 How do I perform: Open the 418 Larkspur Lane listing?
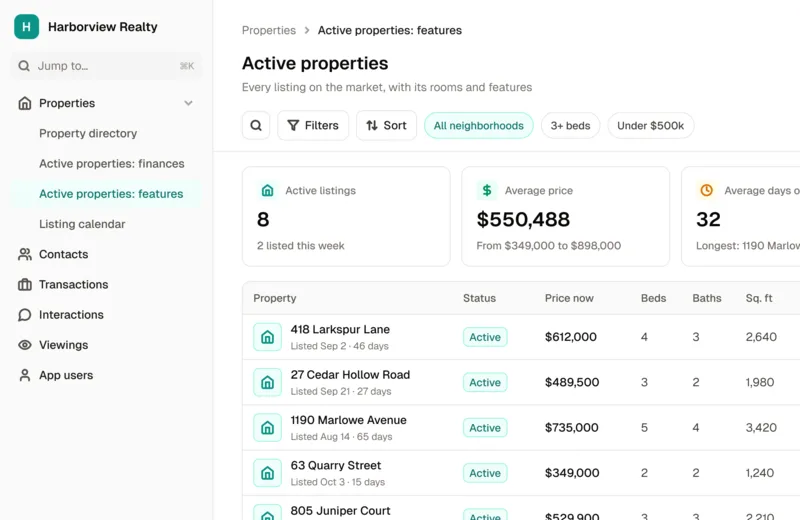340,329
